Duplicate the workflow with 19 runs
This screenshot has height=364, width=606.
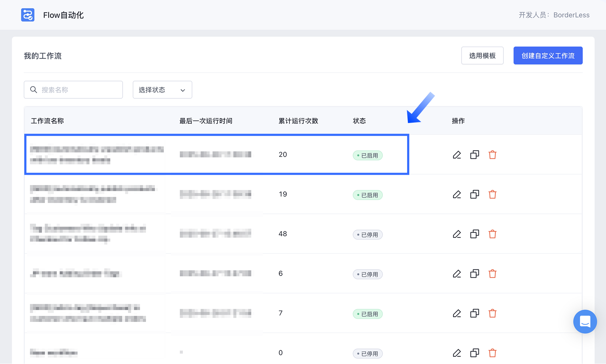[x=474, y=194]
